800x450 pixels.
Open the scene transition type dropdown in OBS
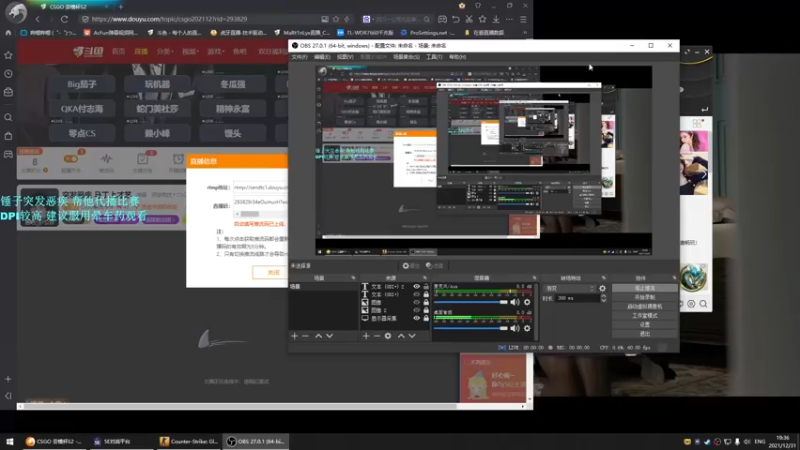point(569,288)
